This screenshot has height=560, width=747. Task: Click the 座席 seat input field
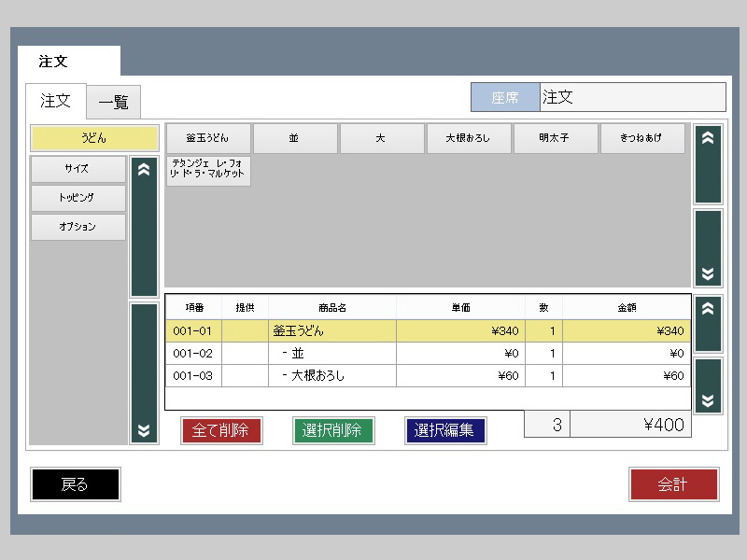pyautogui.click(x=632, y=97)
